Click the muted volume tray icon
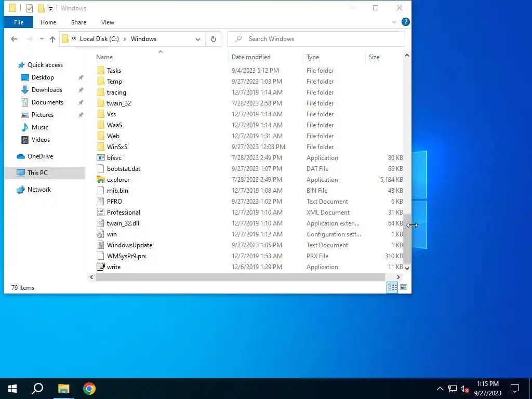Screen dimensions: 532x399 click(x=464, y=389)
